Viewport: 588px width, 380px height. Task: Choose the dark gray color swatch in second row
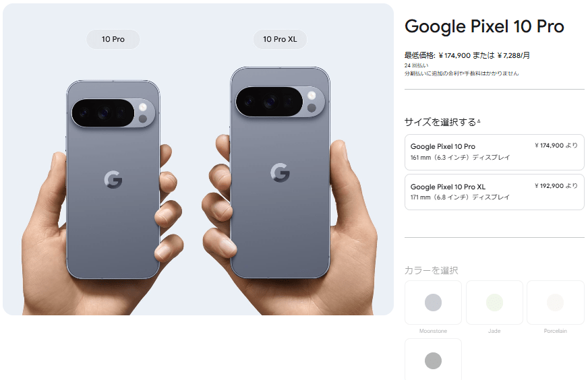pyautogui.click(x=433, y=359)
